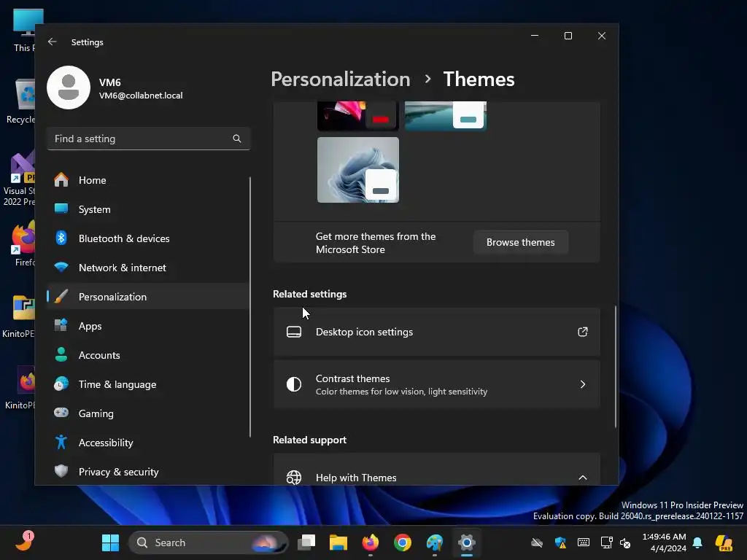Minimize the Settings window

click(535, 36)
